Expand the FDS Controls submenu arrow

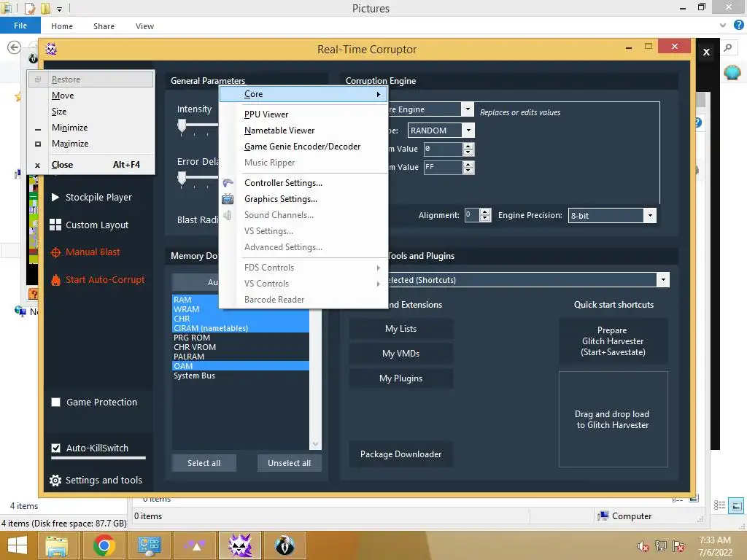[x=379, y=268]
